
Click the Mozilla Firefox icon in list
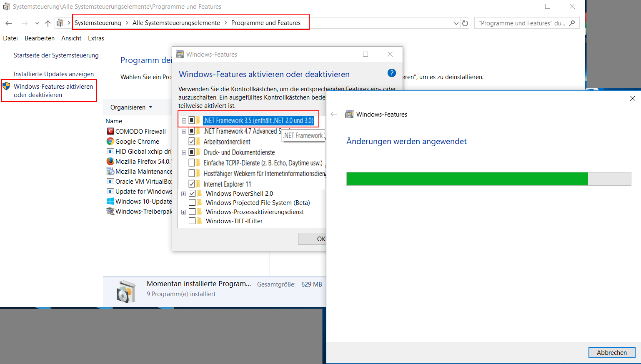click(x=110, y=161)
